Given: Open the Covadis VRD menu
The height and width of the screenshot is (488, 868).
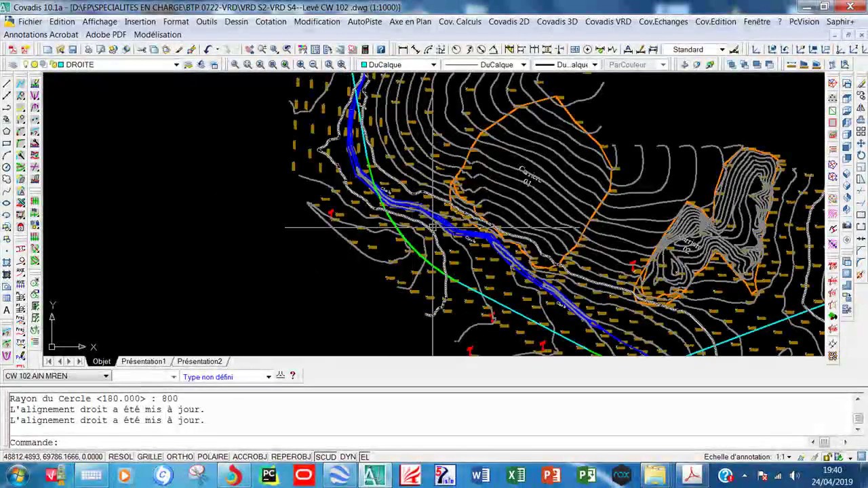Looking at the screenshot, I should pos(608,22).
